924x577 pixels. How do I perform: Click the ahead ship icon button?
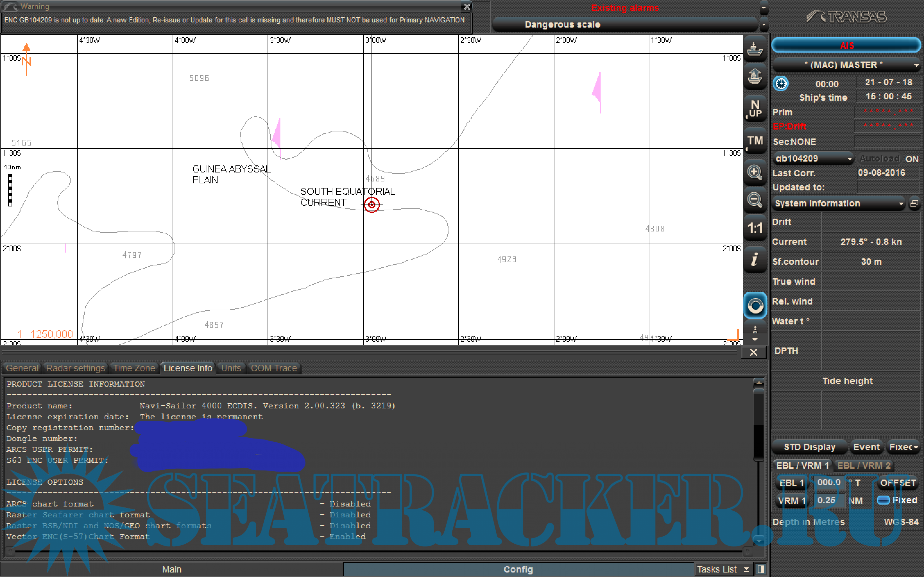tap(755, 76)
